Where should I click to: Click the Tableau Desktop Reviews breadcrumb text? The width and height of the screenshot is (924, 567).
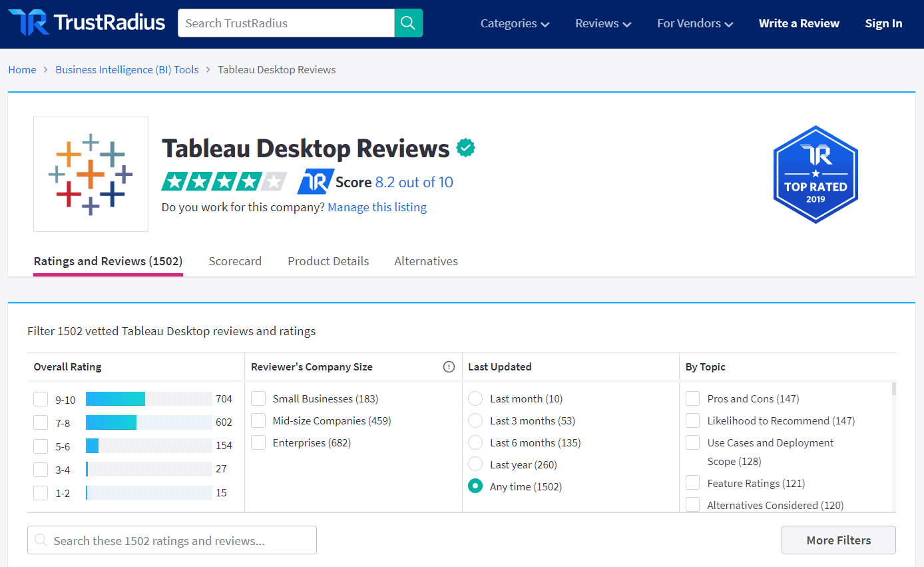[x=277, y=69]
